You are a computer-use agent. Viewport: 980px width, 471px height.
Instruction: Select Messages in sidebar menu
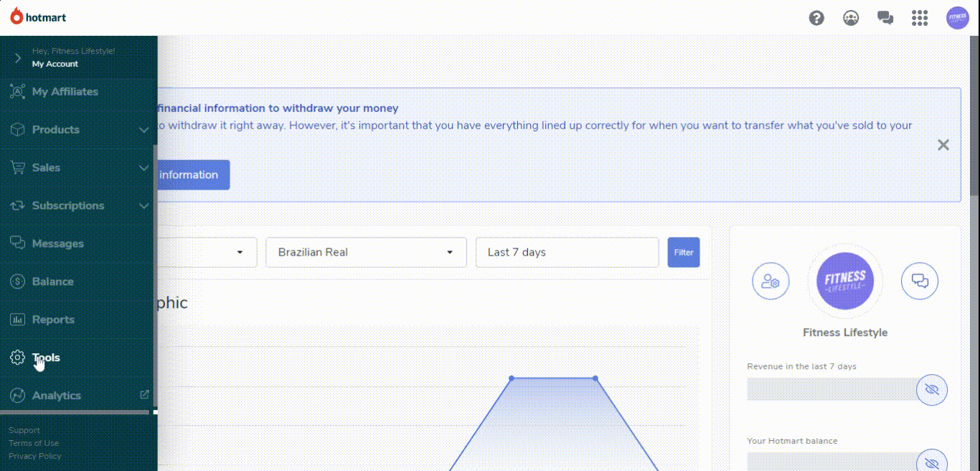(x=57, y=243)
